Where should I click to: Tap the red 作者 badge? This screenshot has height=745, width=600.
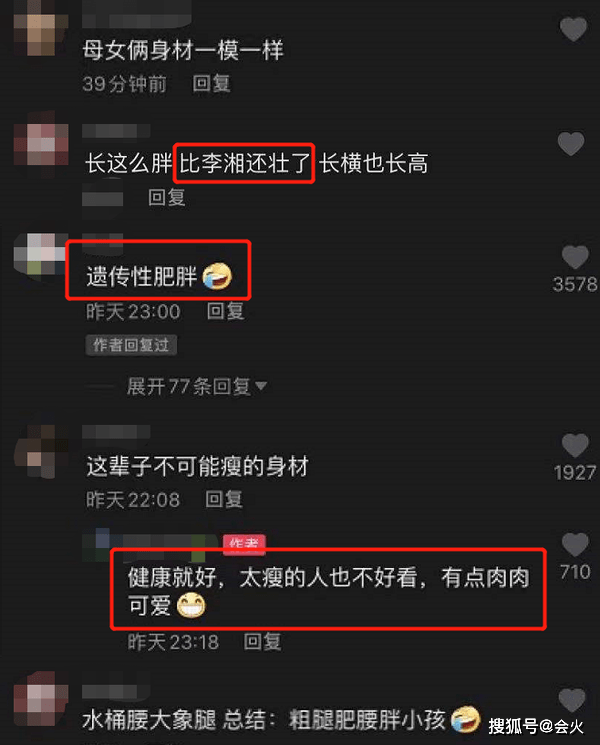click(x=244, y=543)
